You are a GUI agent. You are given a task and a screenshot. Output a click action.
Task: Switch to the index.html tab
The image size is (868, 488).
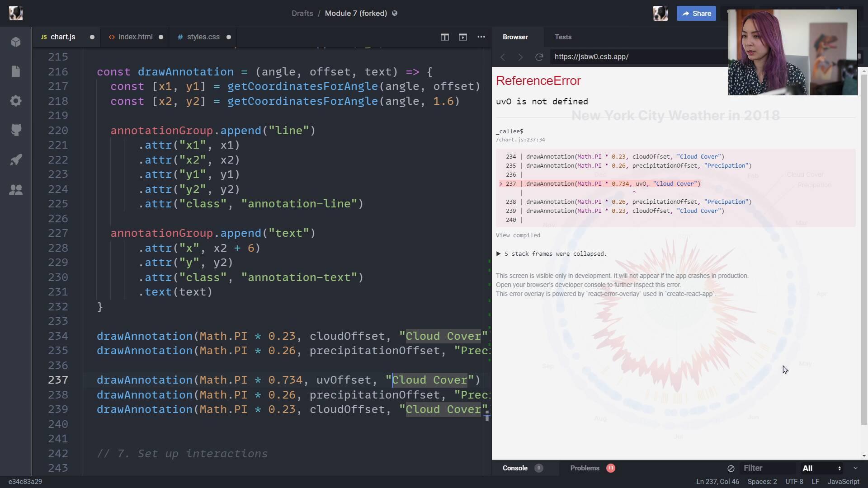tap(135, 37)
